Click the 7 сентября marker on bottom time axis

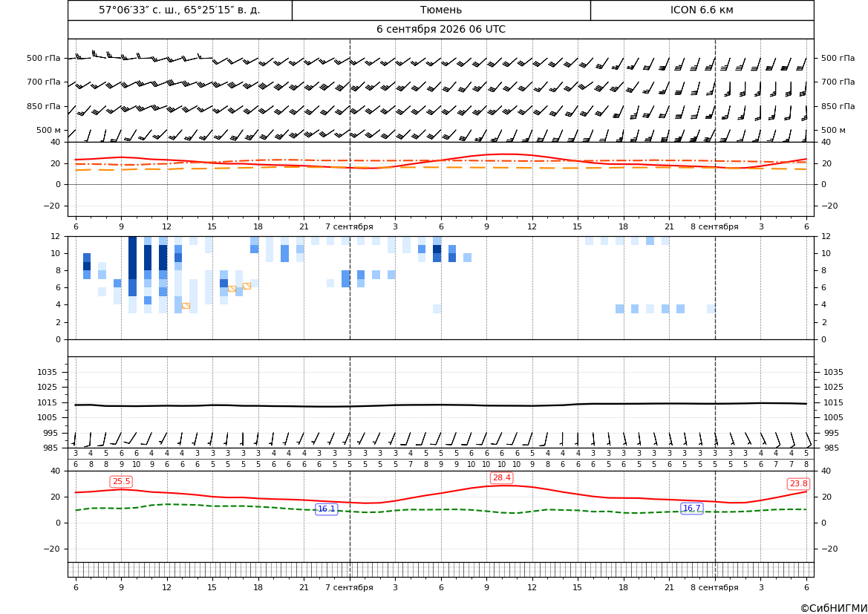click(349, 587)
